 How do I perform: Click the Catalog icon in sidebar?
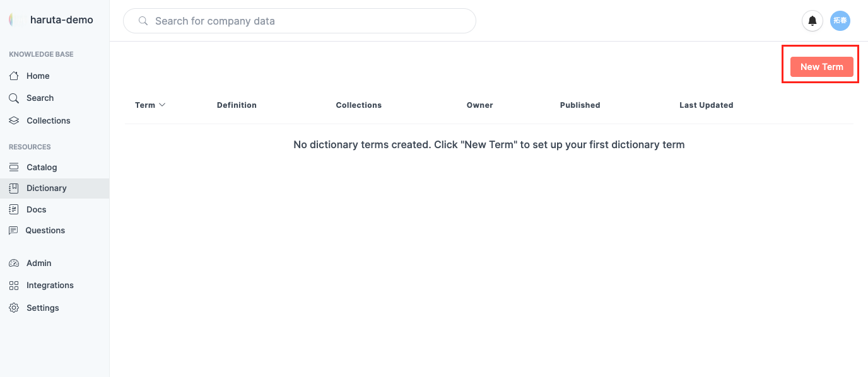coord(14,167)
